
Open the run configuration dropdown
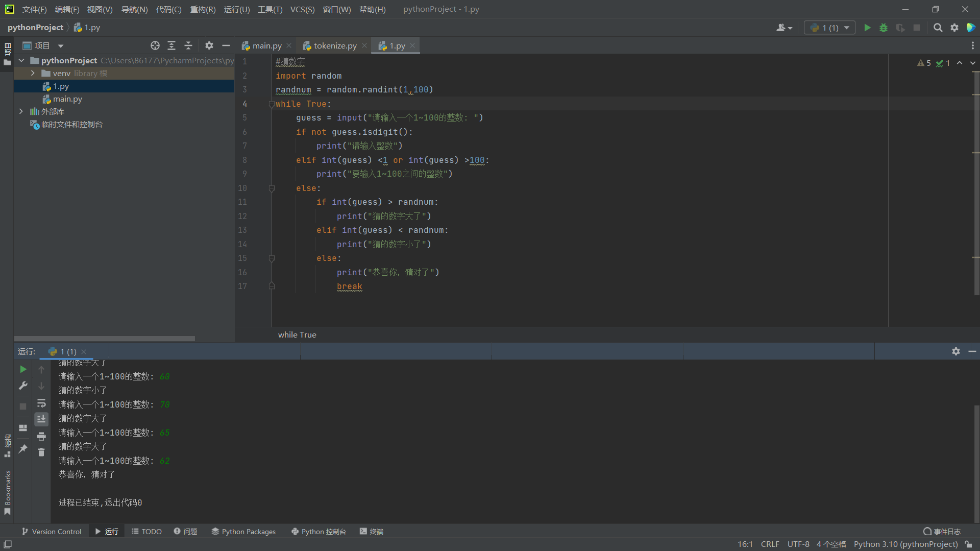tap(829, 28)
